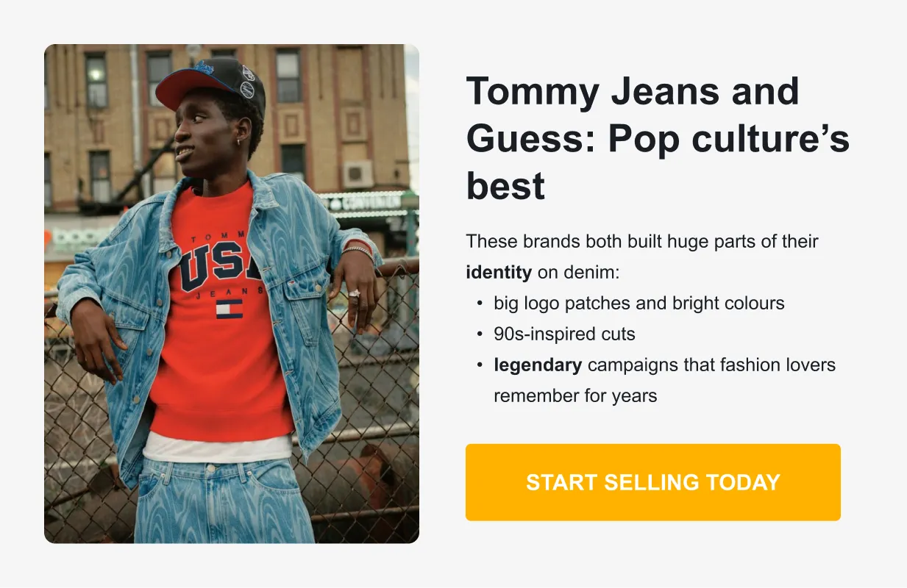Open the photo of the man in denim
The width and height of the screenshot is (907, 588).
(x=231, y=293)
